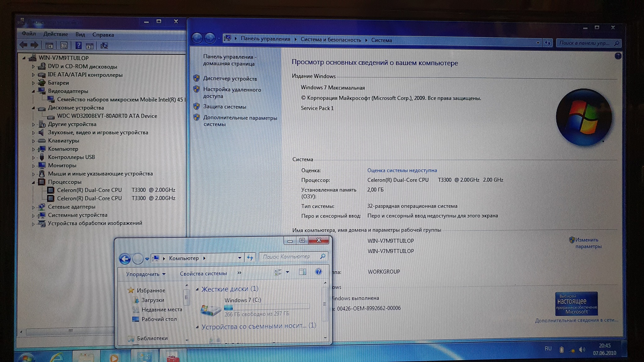This screenshot has width=644, height=362.
Task: Click the volume speaker icon in system tray
Action: coord(582,349)
